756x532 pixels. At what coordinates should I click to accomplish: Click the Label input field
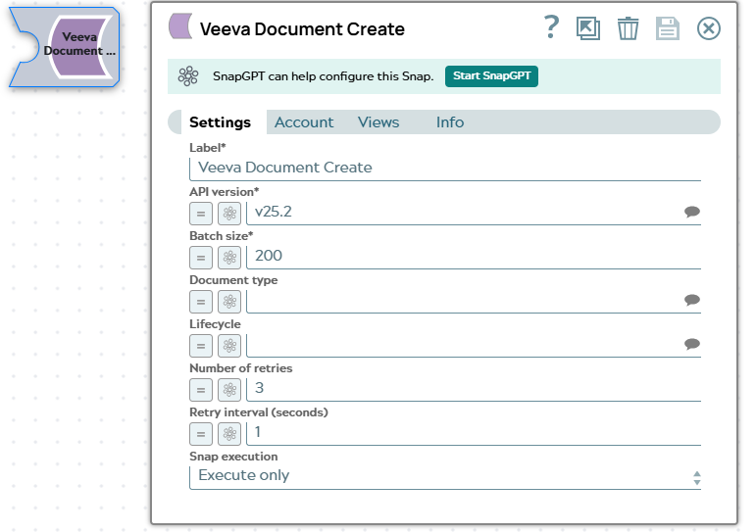(445, 168)
